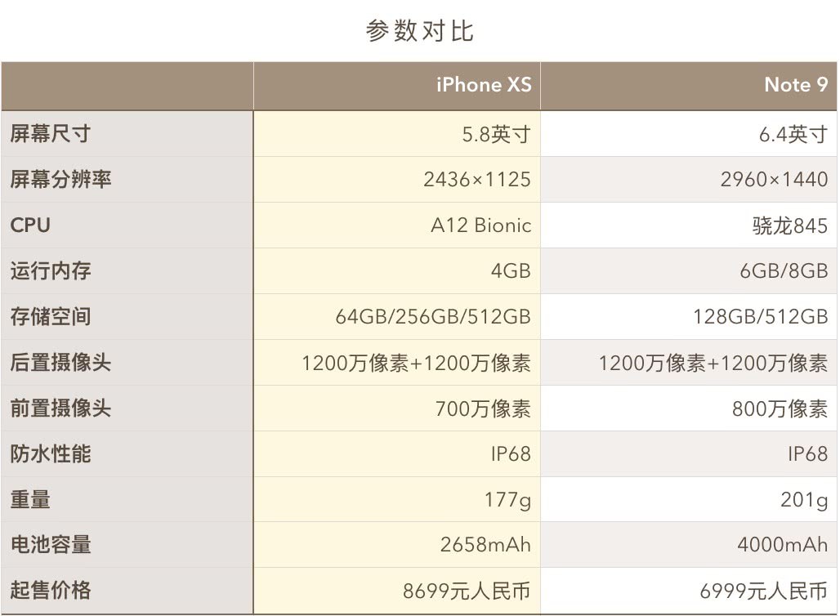The width and height of the screenshot is (840, 616).
Task: Click the 6.4英寸 cell
Action: 793,134
